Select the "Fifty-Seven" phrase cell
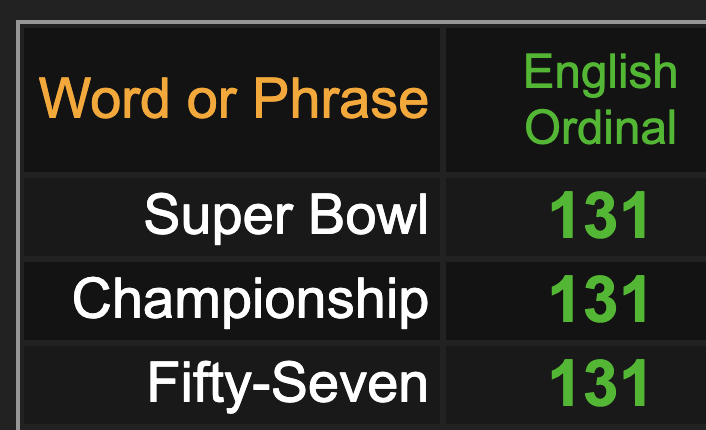Image resolution: width=706 pixels, height=430 pixels. 232,385
